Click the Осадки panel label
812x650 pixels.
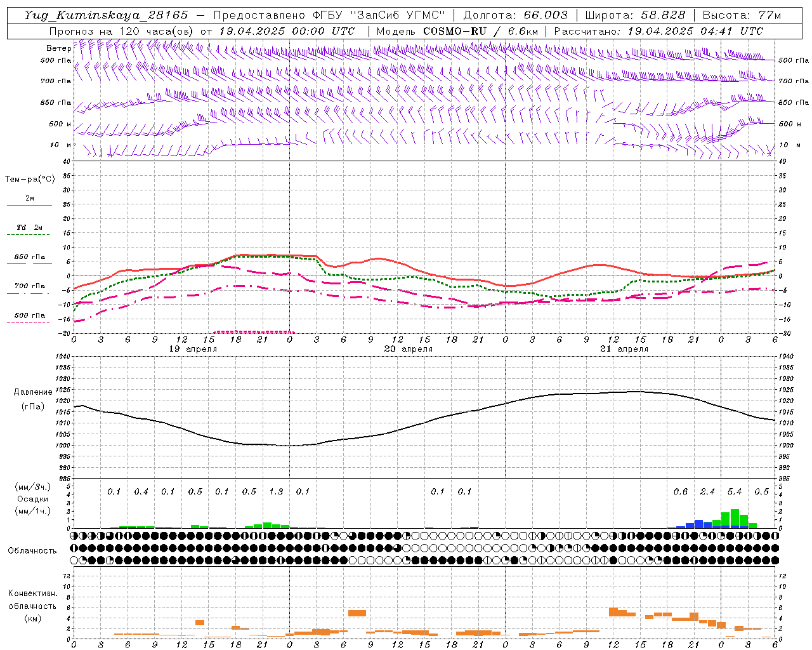32,499
